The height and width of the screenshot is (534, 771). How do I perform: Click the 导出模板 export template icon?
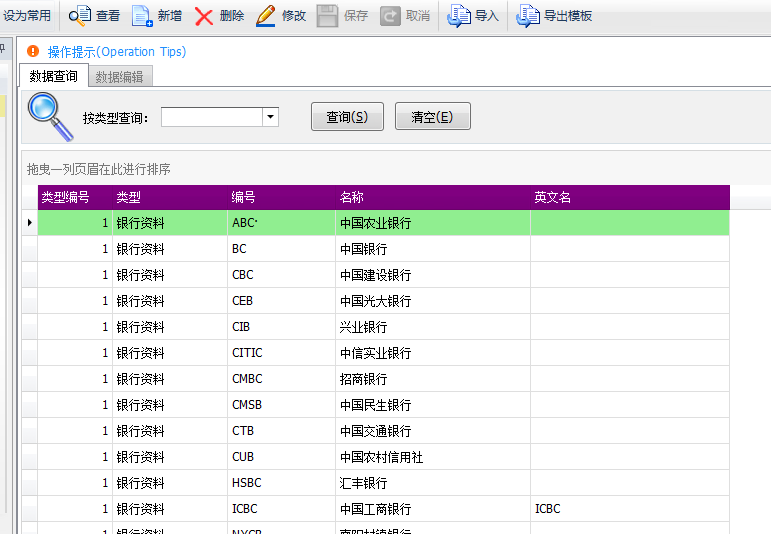[x=528, y=16]
